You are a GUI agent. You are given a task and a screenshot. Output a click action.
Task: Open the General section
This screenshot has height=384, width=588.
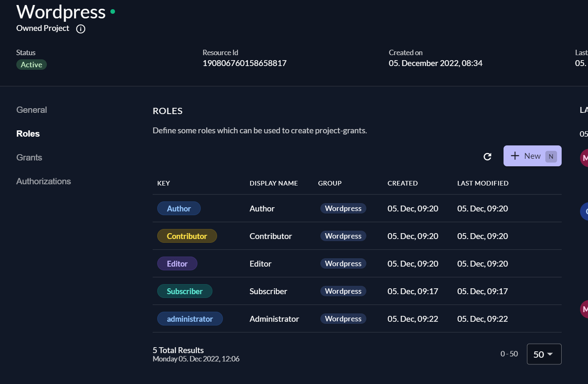[x=31, y=110]
